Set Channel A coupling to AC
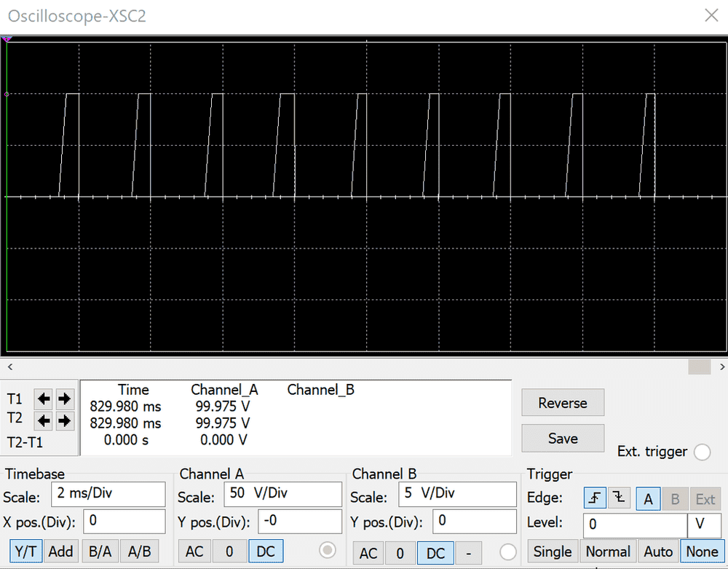This screenshot has width=728, height=569. click(x=194, y=552)
